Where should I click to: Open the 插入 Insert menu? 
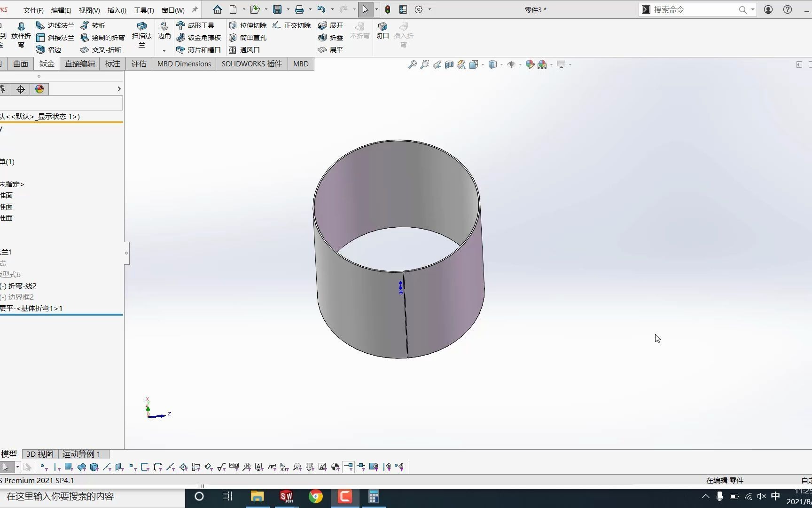116,9
